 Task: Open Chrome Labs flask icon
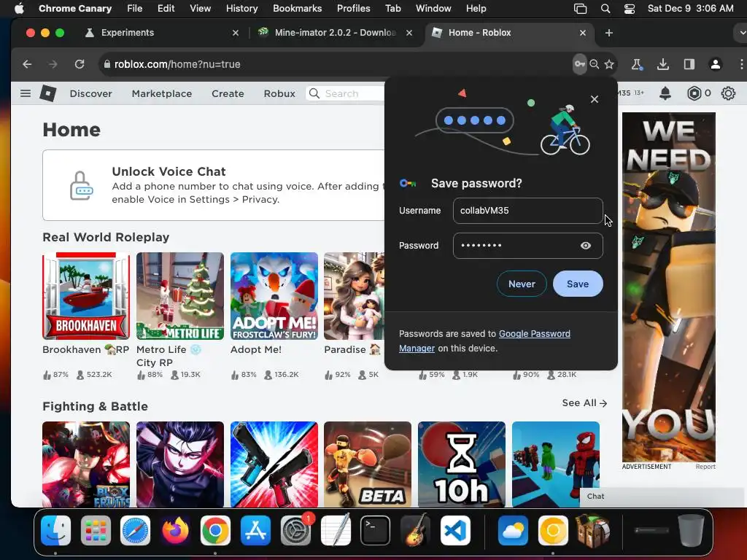coord(636,64)
